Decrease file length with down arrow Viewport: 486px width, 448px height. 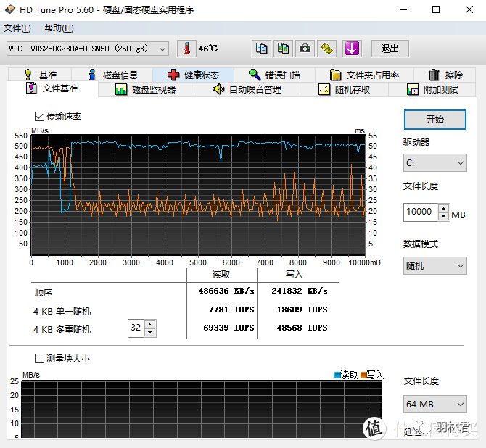tap(444, 216)
